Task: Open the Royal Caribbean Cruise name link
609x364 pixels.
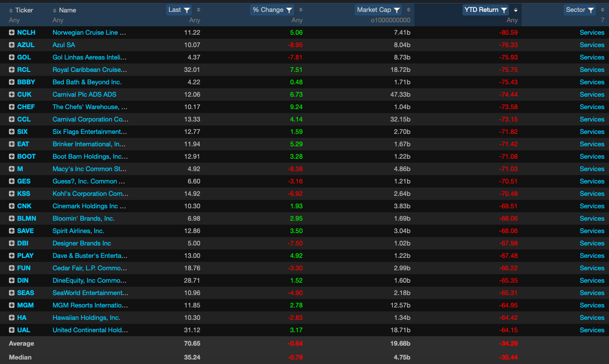Action: coord(90,69)
